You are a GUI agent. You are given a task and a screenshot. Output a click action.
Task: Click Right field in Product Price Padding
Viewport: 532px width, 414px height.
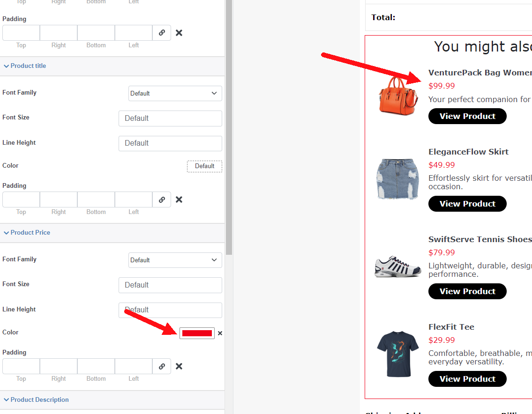[x=59, y=366]
